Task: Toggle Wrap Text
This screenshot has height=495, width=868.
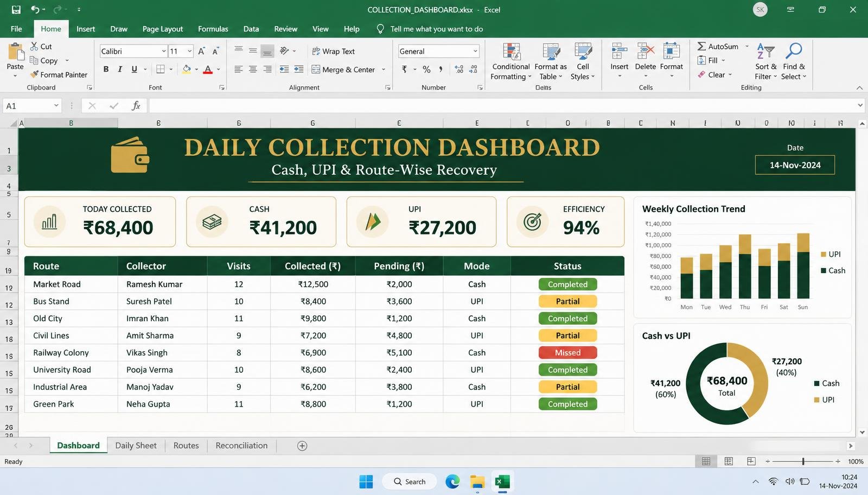Action: click(x=333, y=51)
